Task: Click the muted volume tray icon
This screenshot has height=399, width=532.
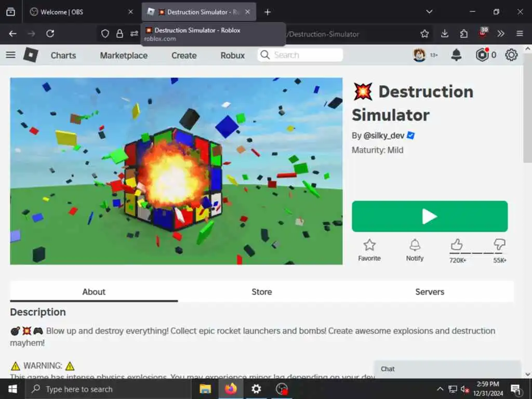Action: click(465, 389)
